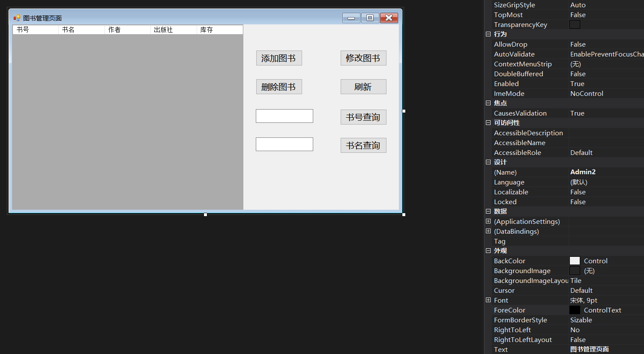Select the AccessibleName property row

[568, 143]
